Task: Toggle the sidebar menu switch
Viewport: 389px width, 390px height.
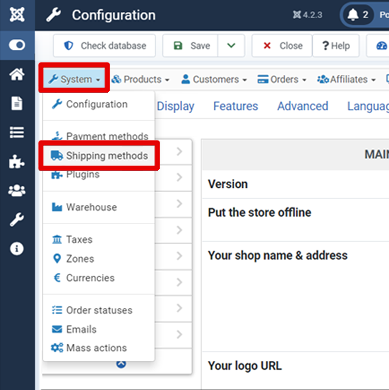Action: point(17,45)
